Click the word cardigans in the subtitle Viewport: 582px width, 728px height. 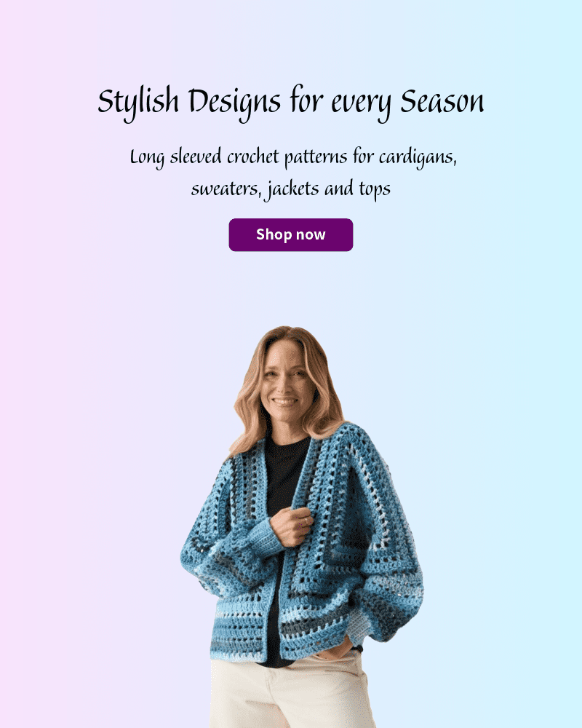(418, 158)
